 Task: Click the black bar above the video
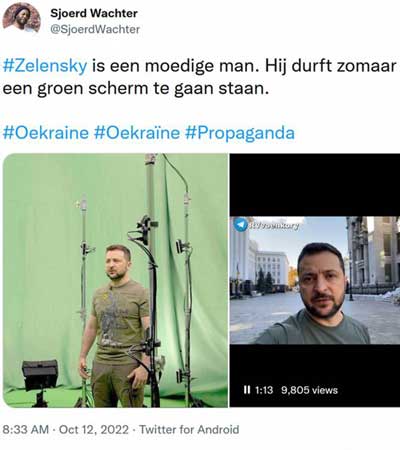(x=315, y=185)
